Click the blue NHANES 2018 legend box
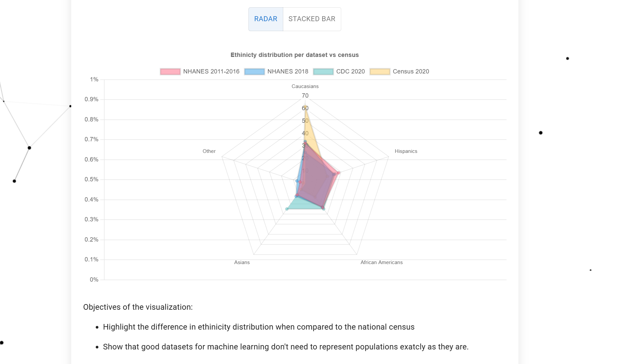 click(254, 71)
